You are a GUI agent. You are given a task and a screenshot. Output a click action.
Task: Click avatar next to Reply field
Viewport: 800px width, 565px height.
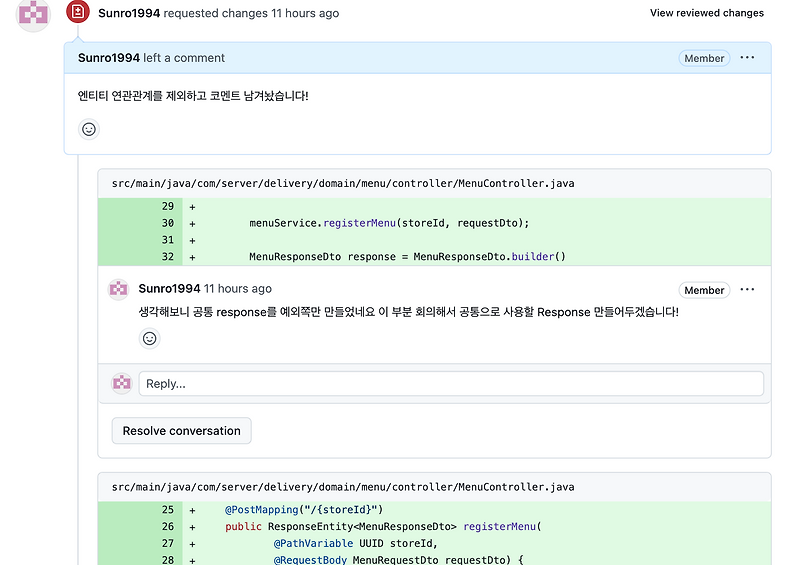tap(122, 383)
